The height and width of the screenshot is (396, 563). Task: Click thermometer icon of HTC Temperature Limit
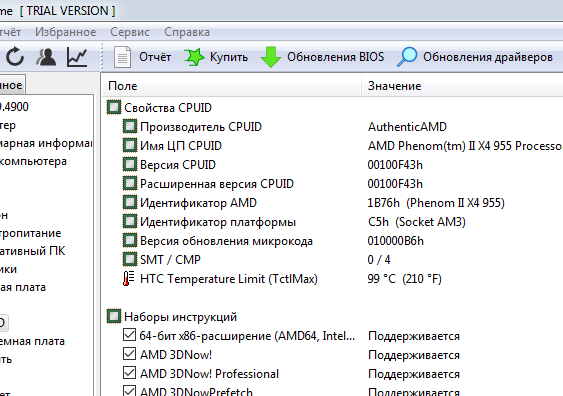point(128,279)
